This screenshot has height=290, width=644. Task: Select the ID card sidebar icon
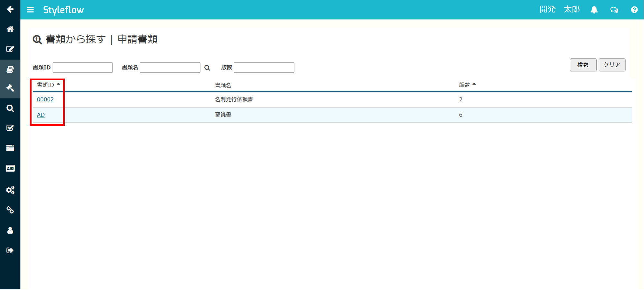tap(10, 168)
